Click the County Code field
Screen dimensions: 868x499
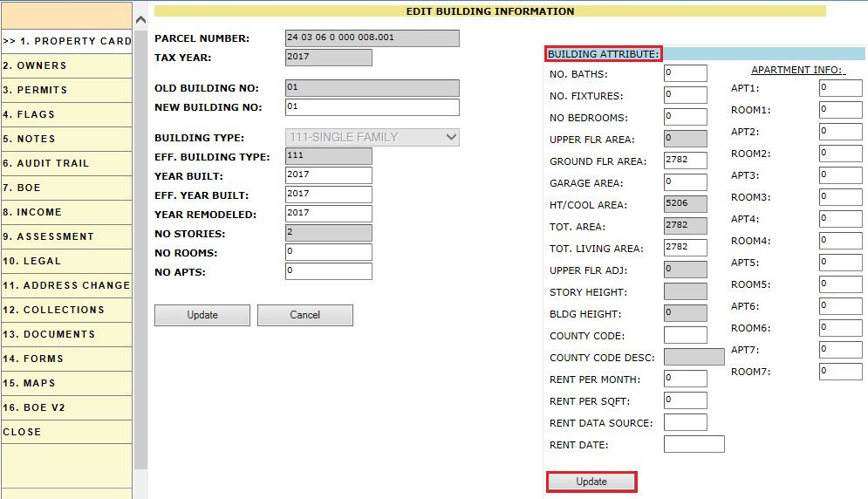[685, 335]
